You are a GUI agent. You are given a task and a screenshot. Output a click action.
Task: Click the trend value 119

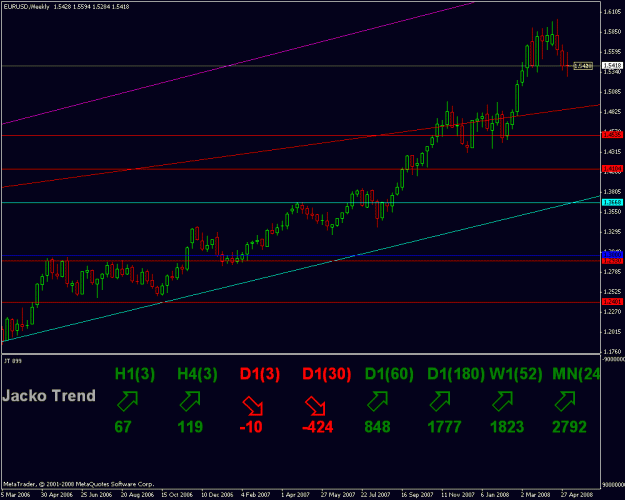coord(190,427)
